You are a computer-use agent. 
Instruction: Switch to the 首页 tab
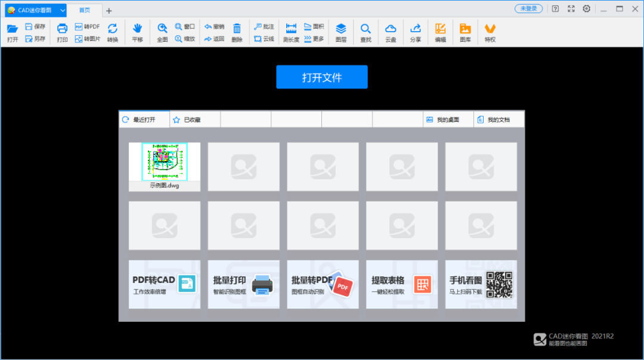tap(85, 10)
